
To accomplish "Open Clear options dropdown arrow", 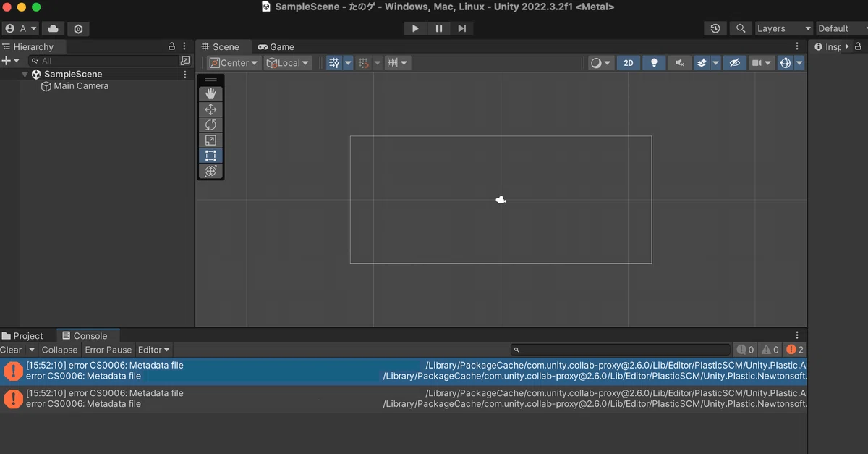I will (32, 350).
